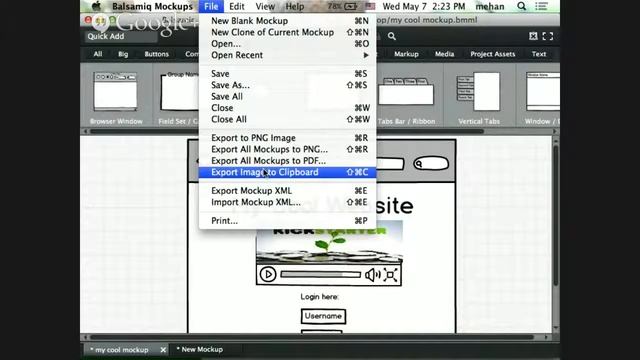Show Text components category
The height and width of the screenshot is (360, 640).
click(x=539, y=54)
